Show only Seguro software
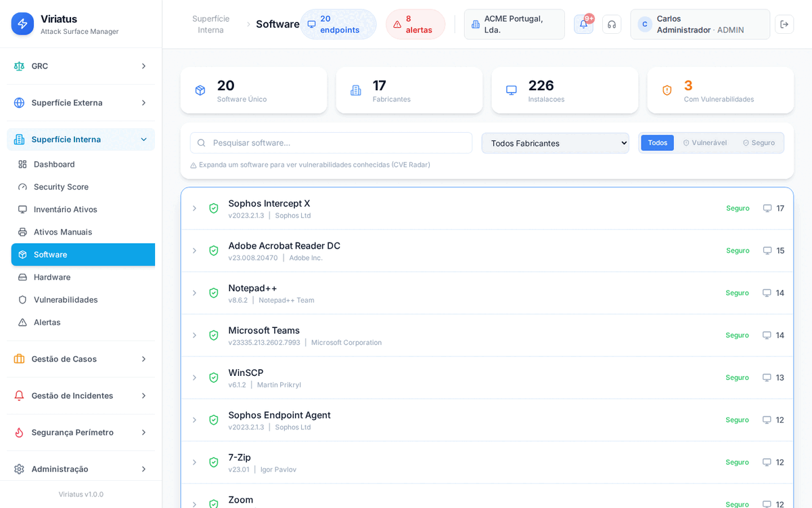812x508 pixels. pyautogui.click(x=759, y=143)
